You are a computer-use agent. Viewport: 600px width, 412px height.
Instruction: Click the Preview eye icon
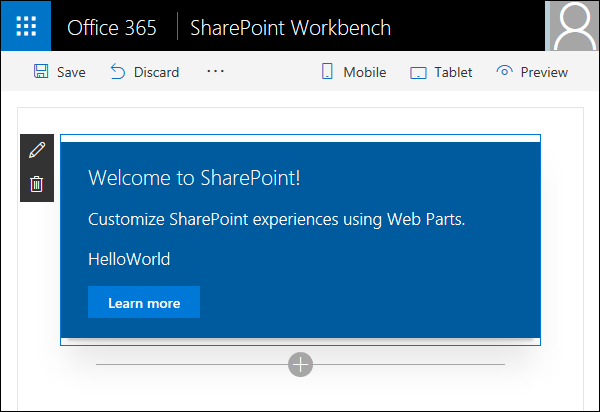click(x=504, y=71)
